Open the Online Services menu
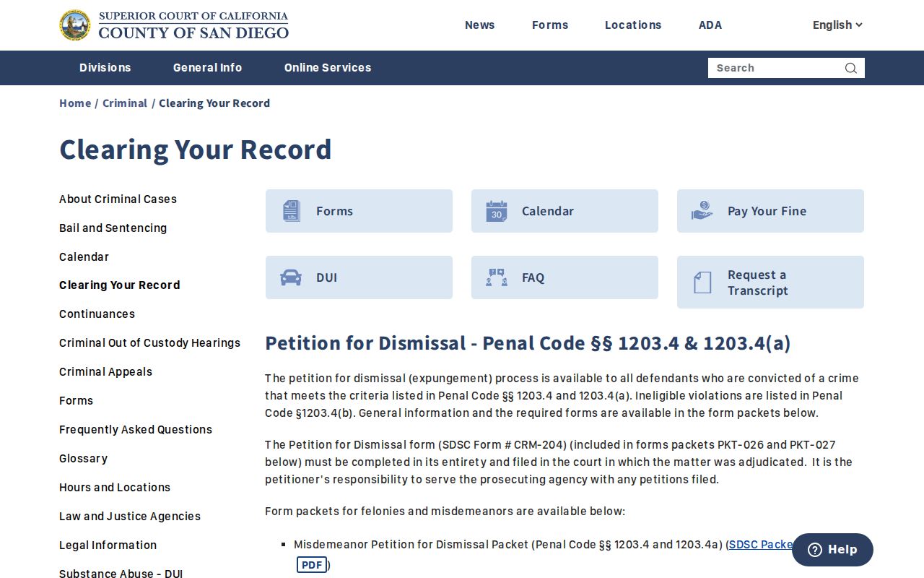Image resolution: width=924 pixels, height=578 pixels. (x=328, y=68)
